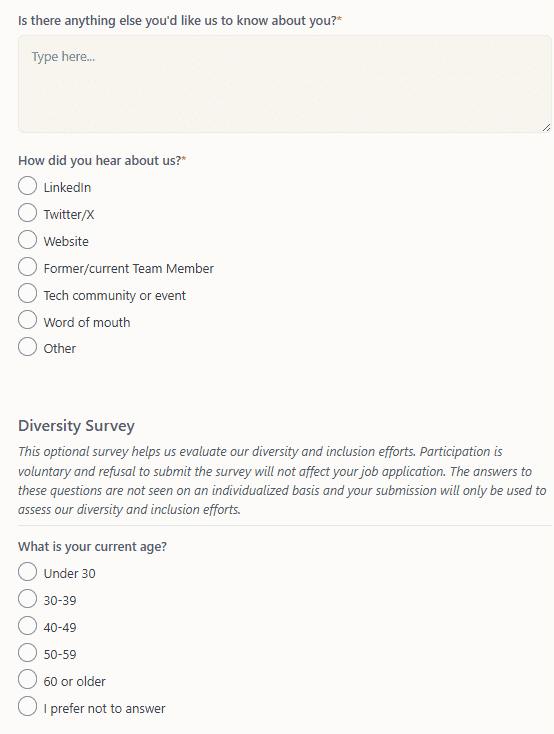Select 60 or older age option
This screenshot has width=554, height=734.
tap(28, 679)
